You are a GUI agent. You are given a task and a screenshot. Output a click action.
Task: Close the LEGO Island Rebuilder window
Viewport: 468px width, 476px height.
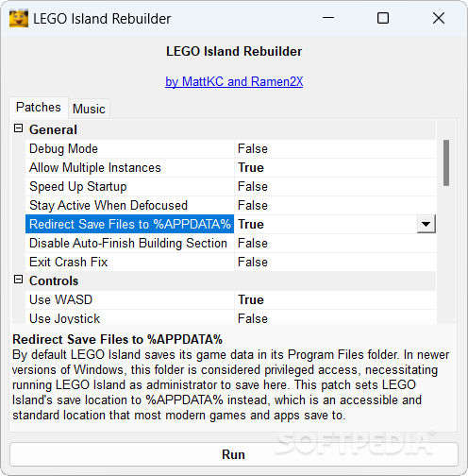(439, 18)
